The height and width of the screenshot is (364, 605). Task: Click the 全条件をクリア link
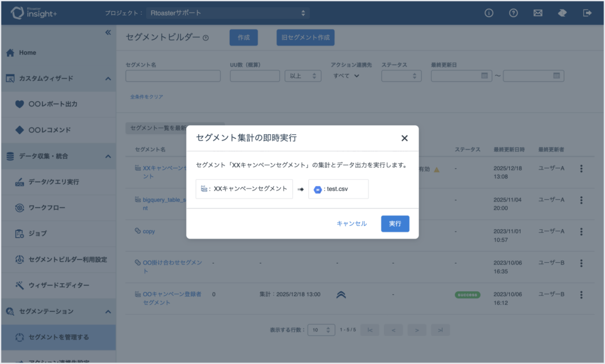[x=147, y=97]
